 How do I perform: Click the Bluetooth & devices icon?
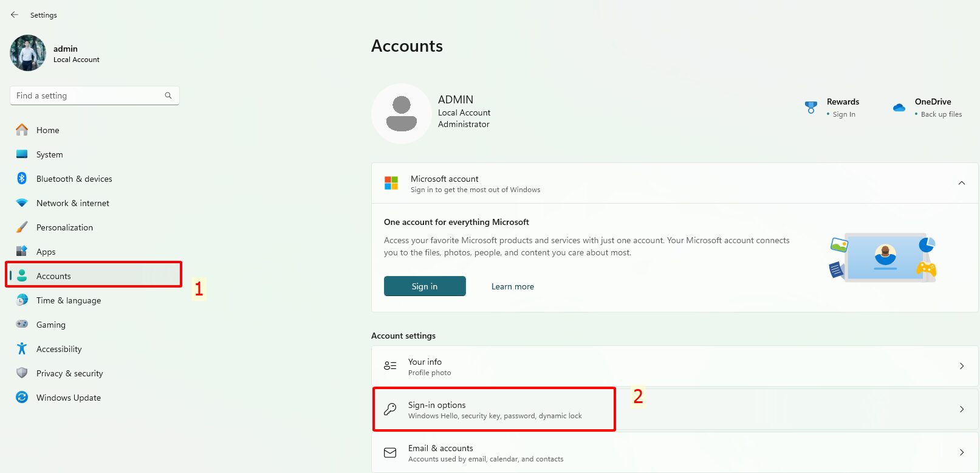coord(22,179)
